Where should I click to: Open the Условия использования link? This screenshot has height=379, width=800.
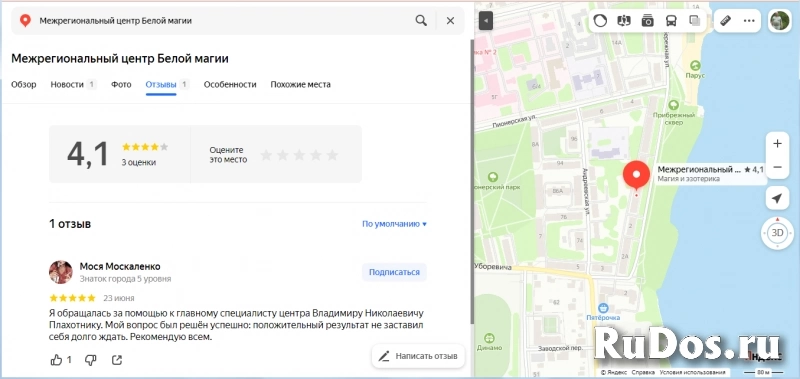point(692,372)
